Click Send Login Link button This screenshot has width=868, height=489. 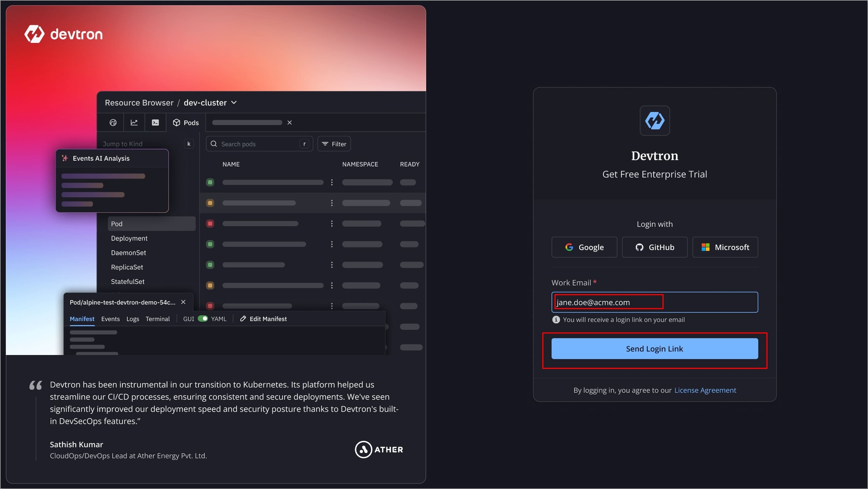click(654, 349)
